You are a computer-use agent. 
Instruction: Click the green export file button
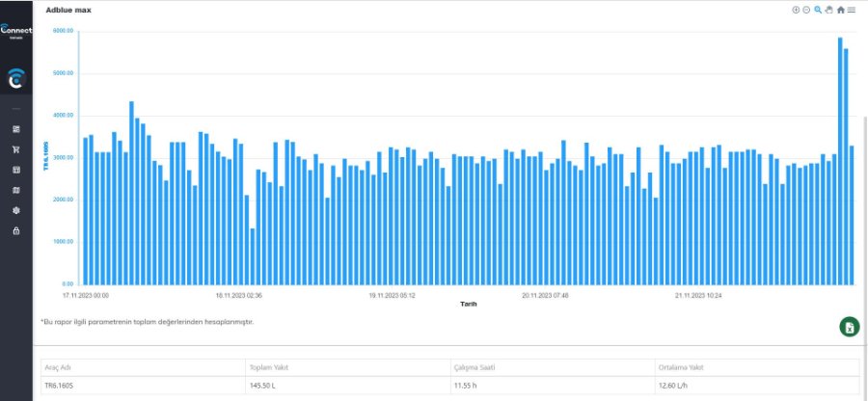pos(849,327)
